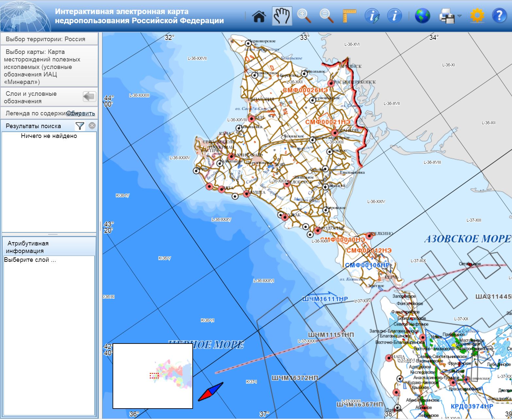This screenshot has height=420, width=512.
Task: Open help with the question mark icon
Action: 499,16
